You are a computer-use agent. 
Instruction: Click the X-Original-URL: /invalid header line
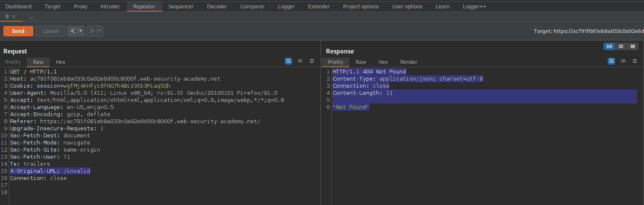pos(50,171)
